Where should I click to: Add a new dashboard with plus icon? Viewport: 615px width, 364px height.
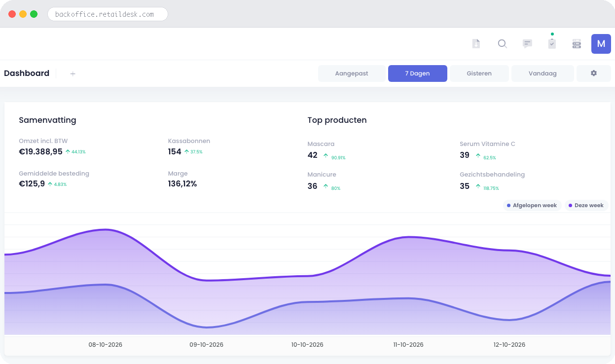[72, 73]
